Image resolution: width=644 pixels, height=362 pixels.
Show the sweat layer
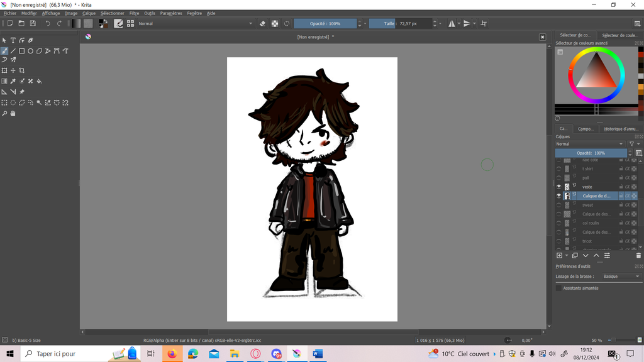pyautogui.click(x=558, y=205)
